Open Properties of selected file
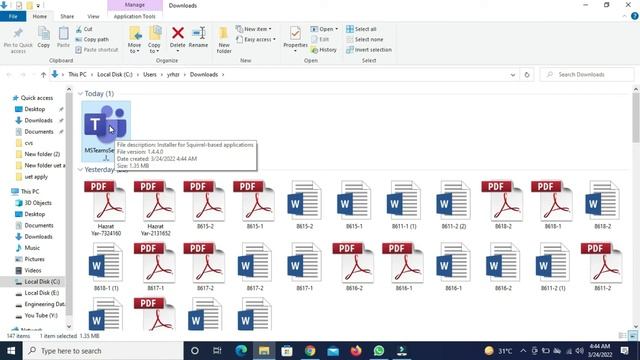This screenshot has width=640, height=360. pyautogui.click(x=295, y=38)
